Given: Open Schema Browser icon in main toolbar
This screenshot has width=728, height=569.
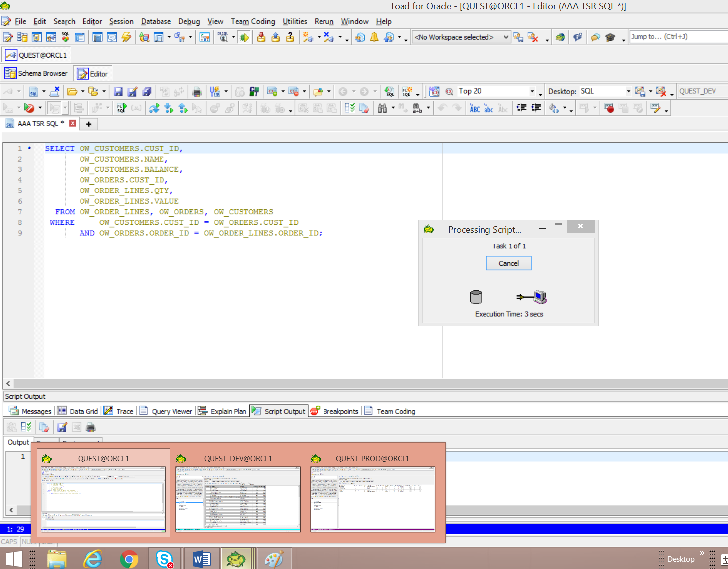Looking at the screenshot, I should 22,37.
